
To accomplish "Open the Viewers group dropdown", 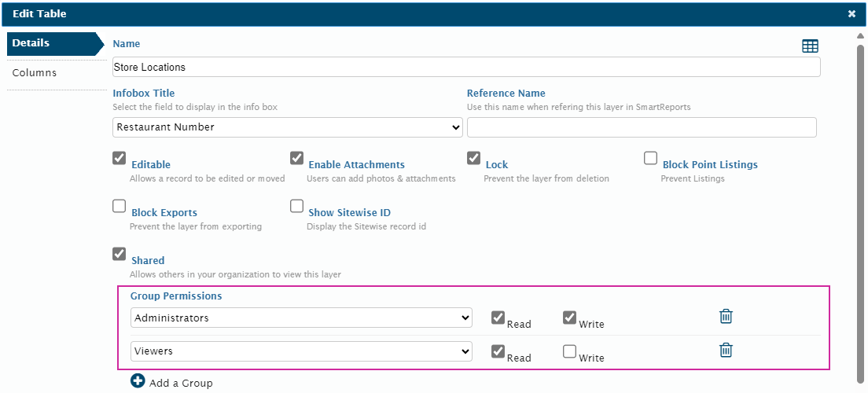I will click(x=301, y=351).
